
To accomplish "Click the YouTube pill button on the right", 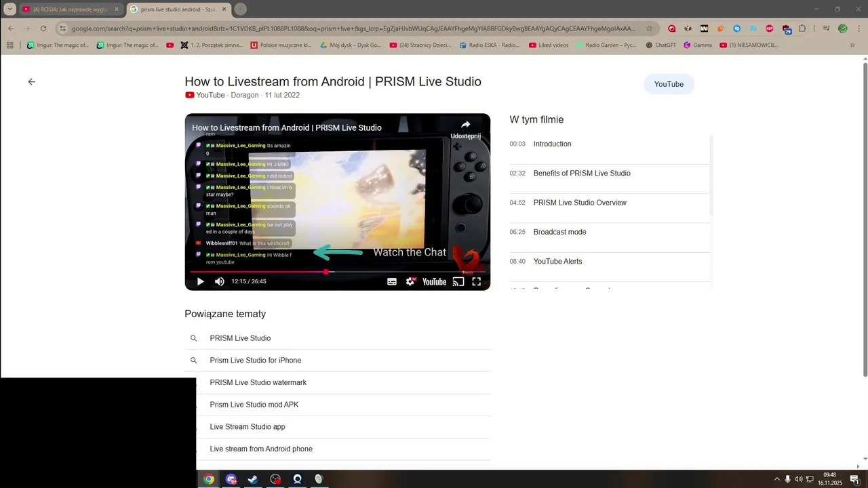I will pos(669,84).
